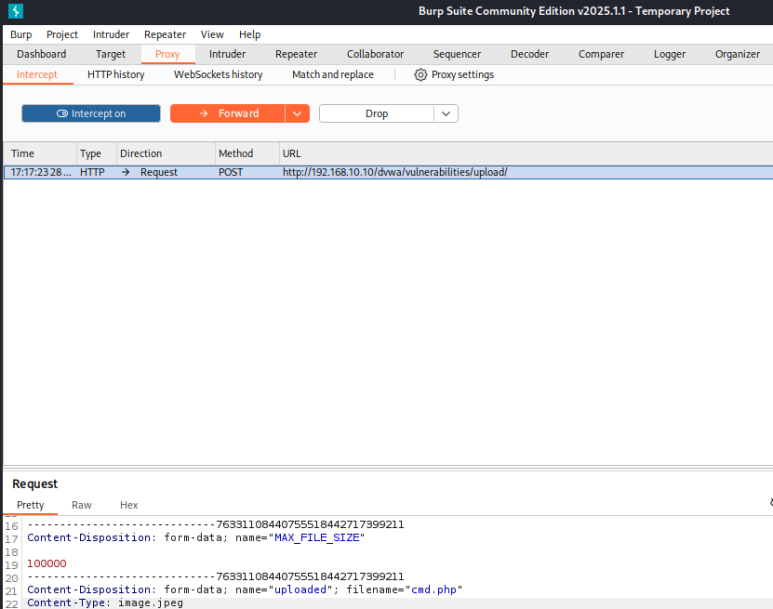
Task: Switch to the Intruder tool tab
Action: (227, 54)
